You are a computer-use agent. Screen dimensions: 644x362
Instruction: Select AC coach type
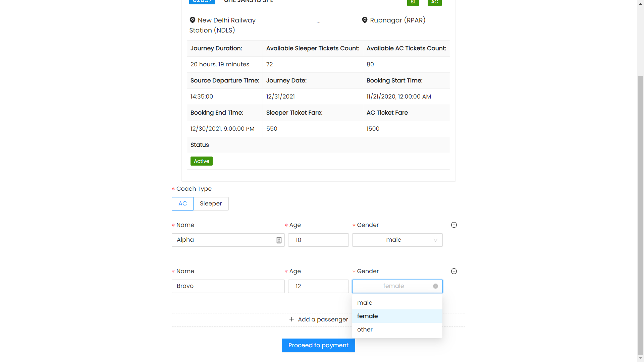tap(182, 204)
